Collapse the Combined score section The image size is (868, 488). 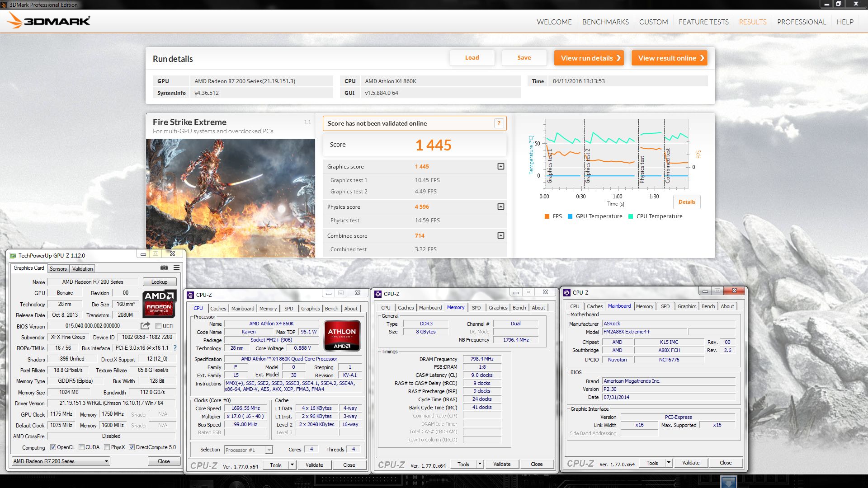pyautogui.click(x=500, y=235)
